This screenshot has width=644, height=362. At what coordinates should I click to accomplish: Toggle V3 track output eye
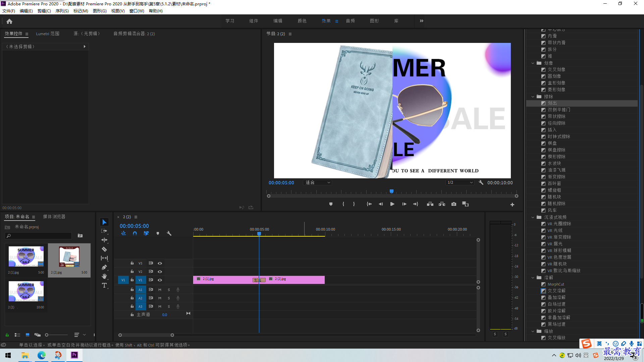pyautogui.click(x=160, y=263)
